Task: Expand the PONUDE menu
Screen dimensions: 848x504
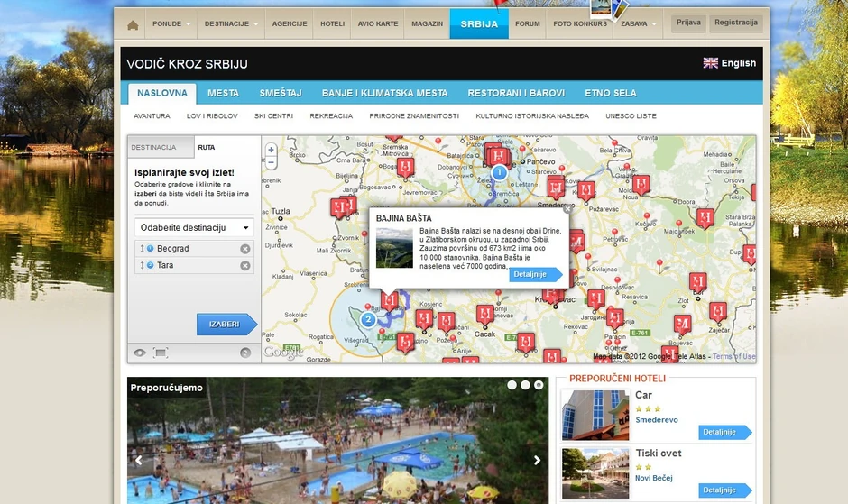Action: [x=171, y=23]
